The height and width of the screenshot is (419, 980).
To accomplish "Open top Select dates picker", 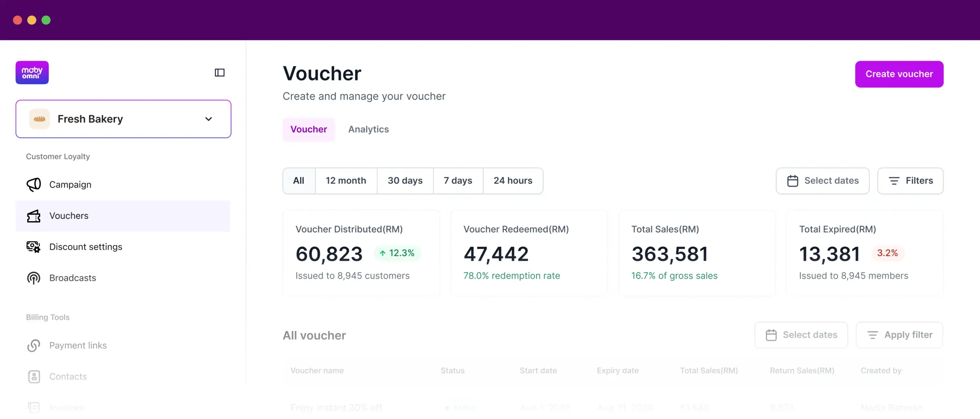I will click(823, 181).
